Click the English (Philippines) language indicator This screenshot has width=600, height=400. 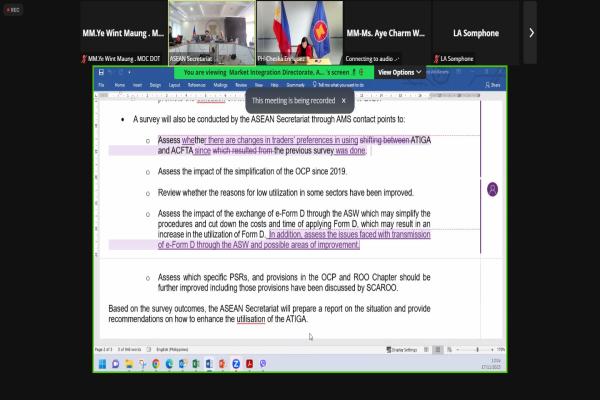pyautogui.click(x=172, y=349)
